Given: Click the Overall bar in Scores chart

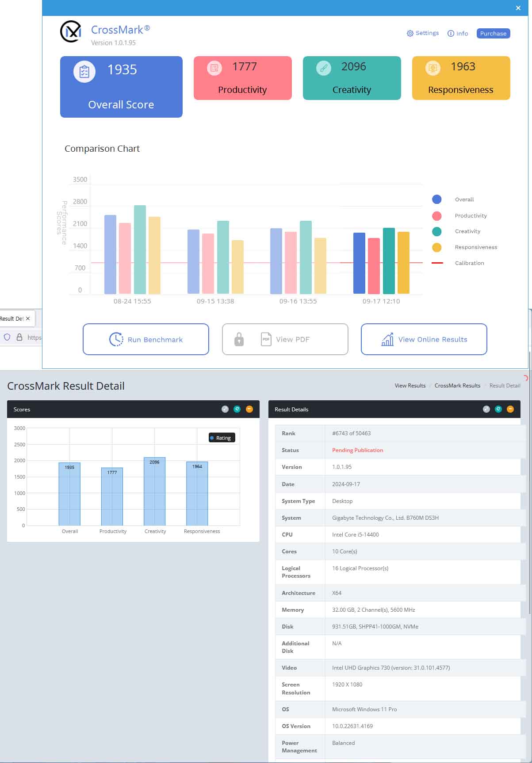Looking at the screenshot, I should pos(69,494).
